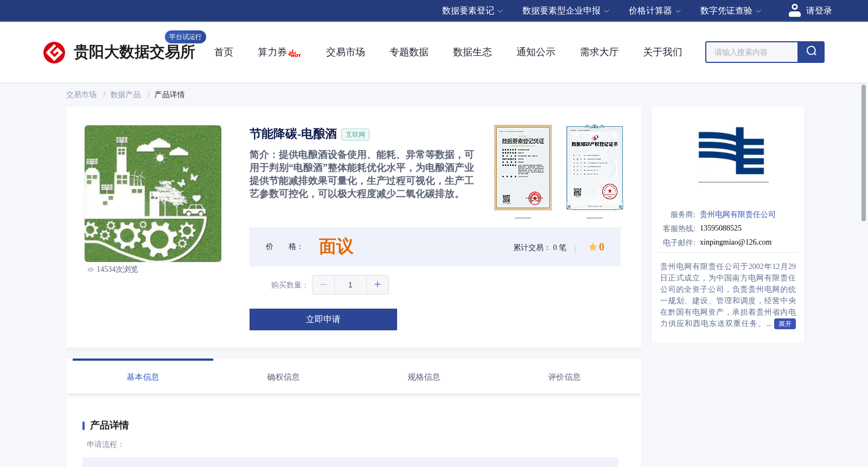Viewport: 868px width, 467px height.
Task: Click the 贵阳大数据交易所 site title
Action: tap(134, 52)
